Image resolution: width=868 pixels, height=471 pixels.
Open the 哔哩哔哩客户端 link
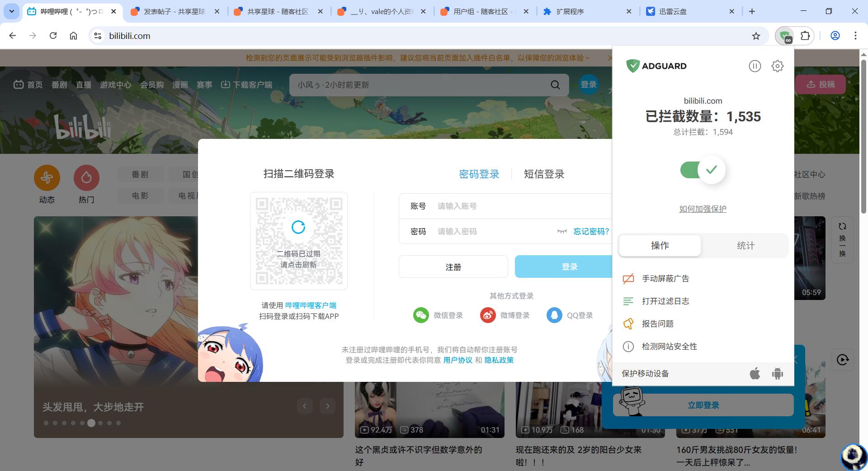(311, 305)
